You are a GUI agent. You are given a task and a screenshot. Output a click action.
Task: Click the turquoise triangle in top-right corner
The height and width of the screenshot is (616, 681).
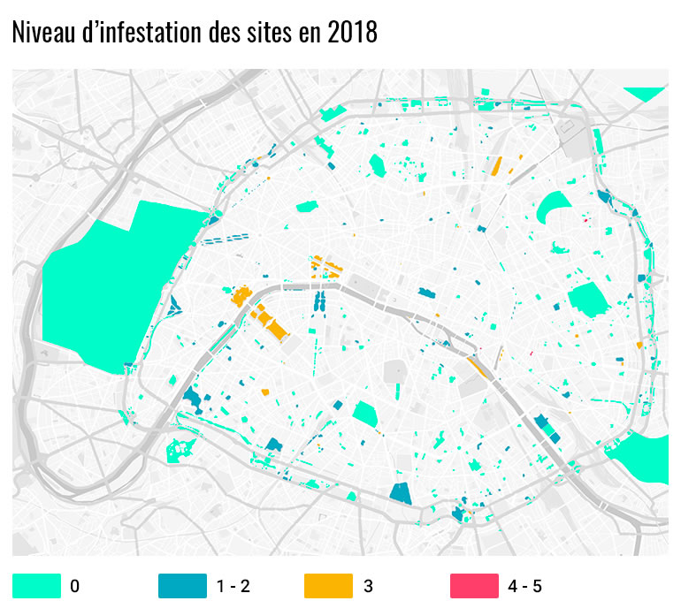click(645, 95)
